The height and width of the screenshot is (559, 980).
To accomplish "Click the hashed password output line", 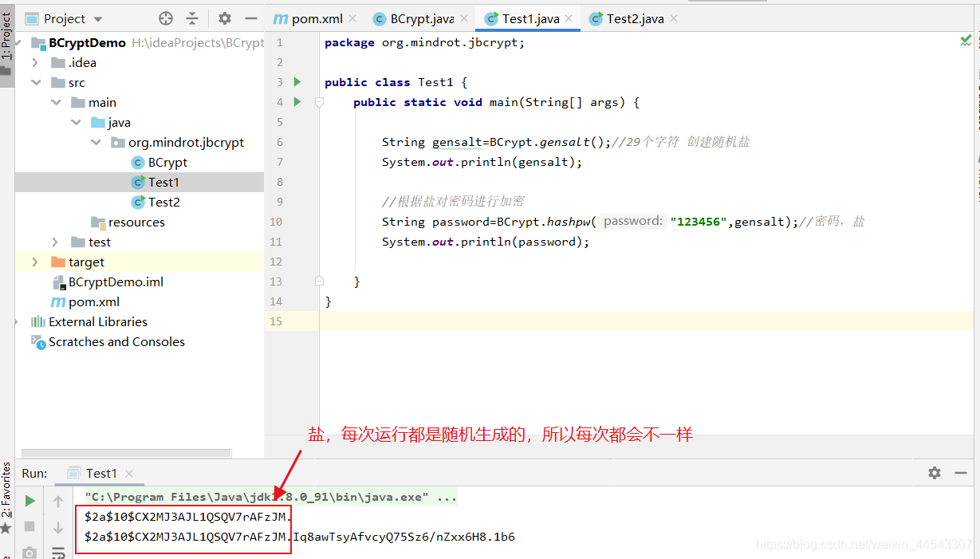I will coord(300,537).
